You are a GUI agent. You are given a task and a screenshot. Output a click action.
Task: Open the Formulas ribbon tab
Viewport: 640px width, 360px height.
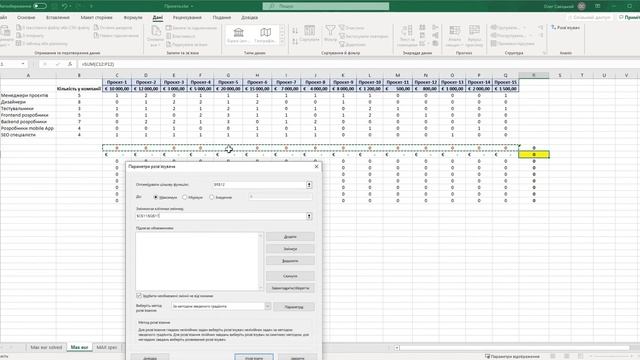[x=133, y=18]
